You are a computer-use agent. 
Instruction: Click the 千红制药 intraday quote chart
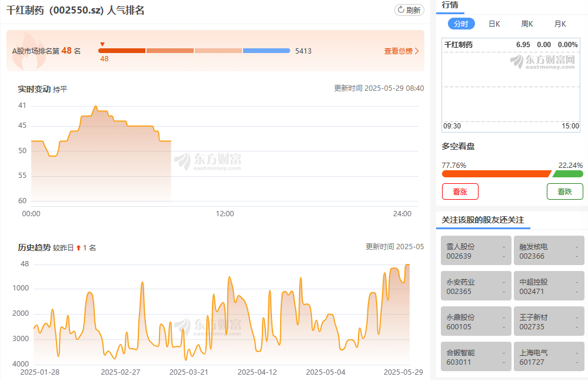(x=511, y=85)
